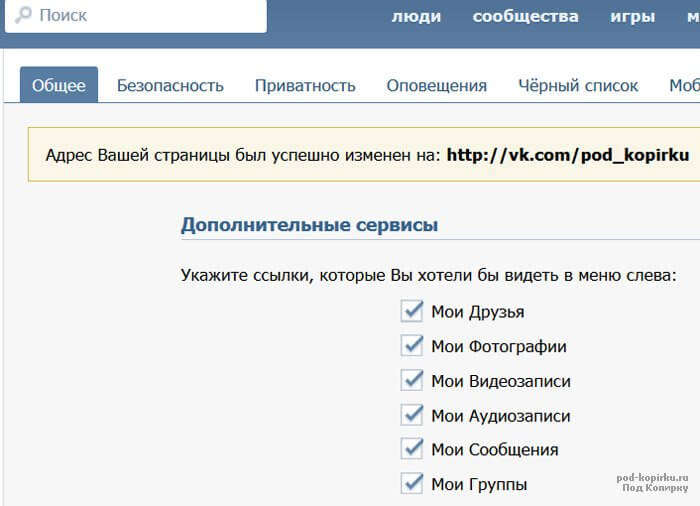
Task: Select the Общее settings tab
Action: click(59, 85)
